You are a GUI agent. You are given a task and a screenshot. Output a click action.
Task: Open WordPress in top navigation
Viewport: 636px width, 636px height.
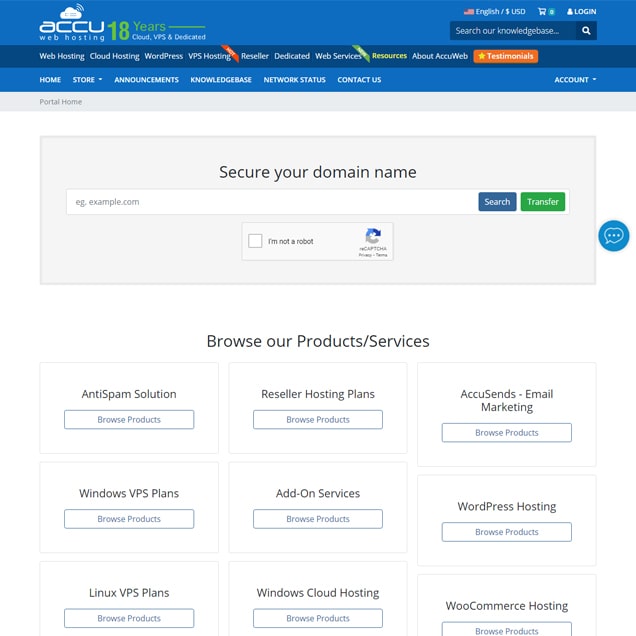163,56
